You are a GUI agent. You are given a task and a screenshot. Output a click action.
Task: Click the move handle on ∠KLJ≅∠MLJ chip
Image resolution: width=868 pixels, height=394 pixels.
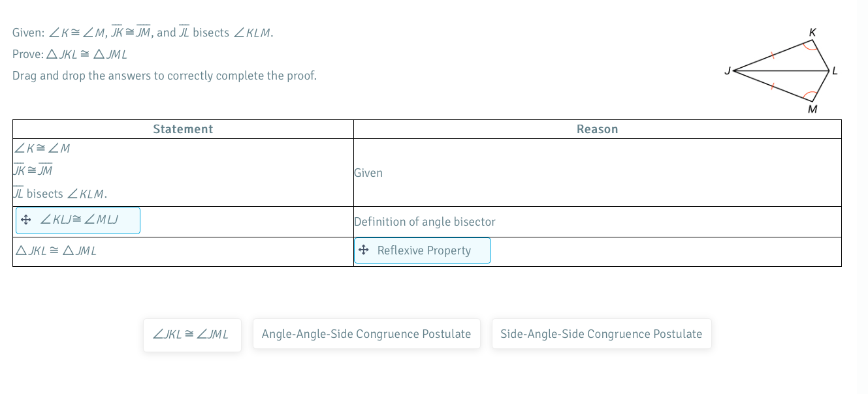(x=26, y=219)
